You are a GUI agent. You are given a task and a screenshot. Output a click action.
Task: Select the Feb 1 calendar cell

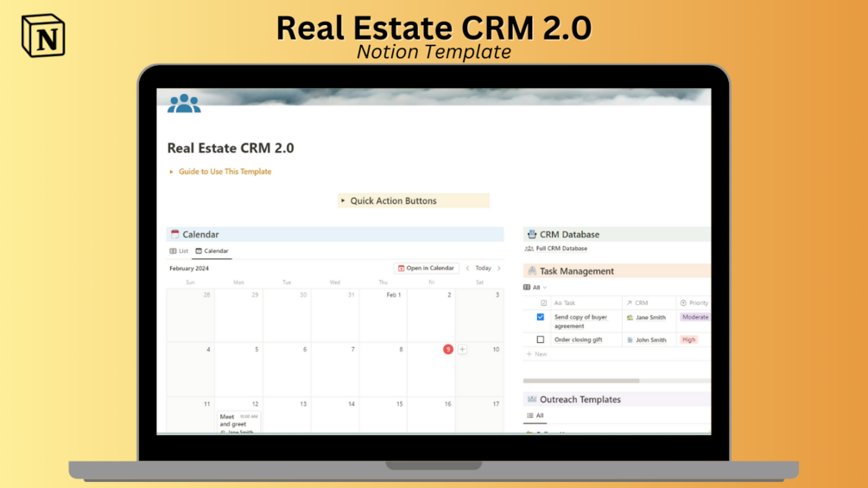coord(383,315)
